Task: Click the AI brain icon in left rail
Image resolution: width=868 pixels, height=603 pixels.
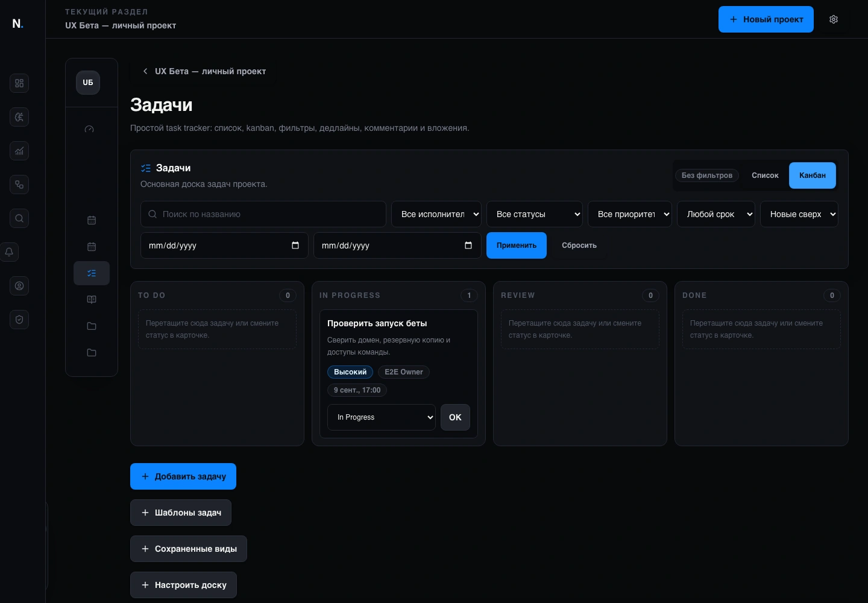Action: [19, 117]
